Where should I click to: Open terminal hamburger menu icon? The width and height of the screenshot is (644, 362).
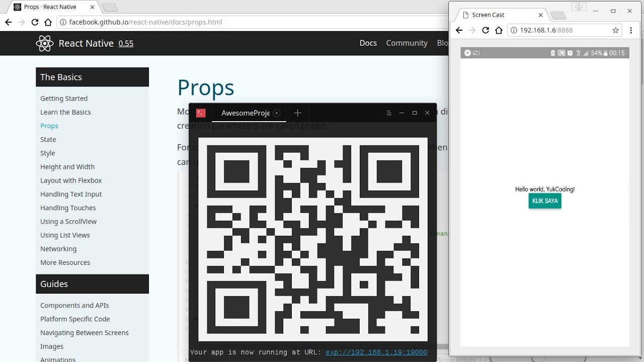[389, 113]
